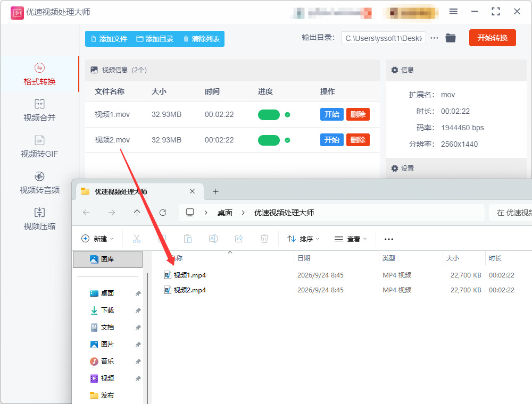The width and height of the screenshot is (532, 404).
Task: Close the 优速视频处理大师 Explorer tab
Action: click(193, 191)
